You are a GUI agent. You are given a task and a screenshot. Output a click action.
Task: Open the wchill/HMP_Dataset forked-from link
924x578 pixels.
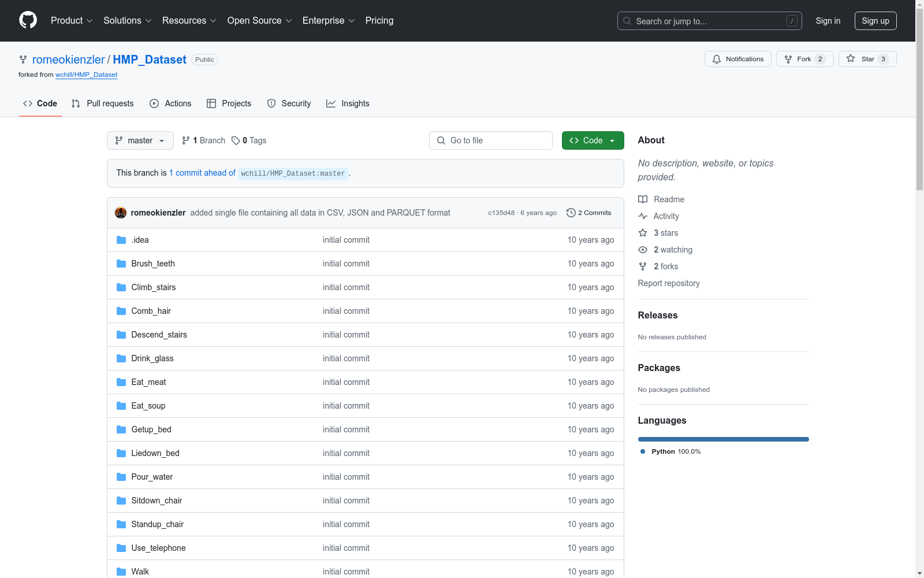(x=87, y=75)
